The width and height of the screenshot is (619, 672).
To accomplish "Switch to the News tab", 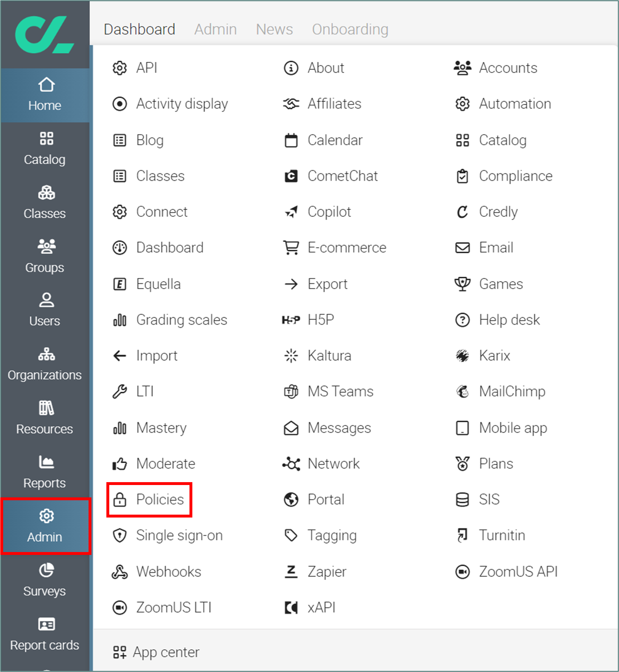I will (x=274, y=30).
